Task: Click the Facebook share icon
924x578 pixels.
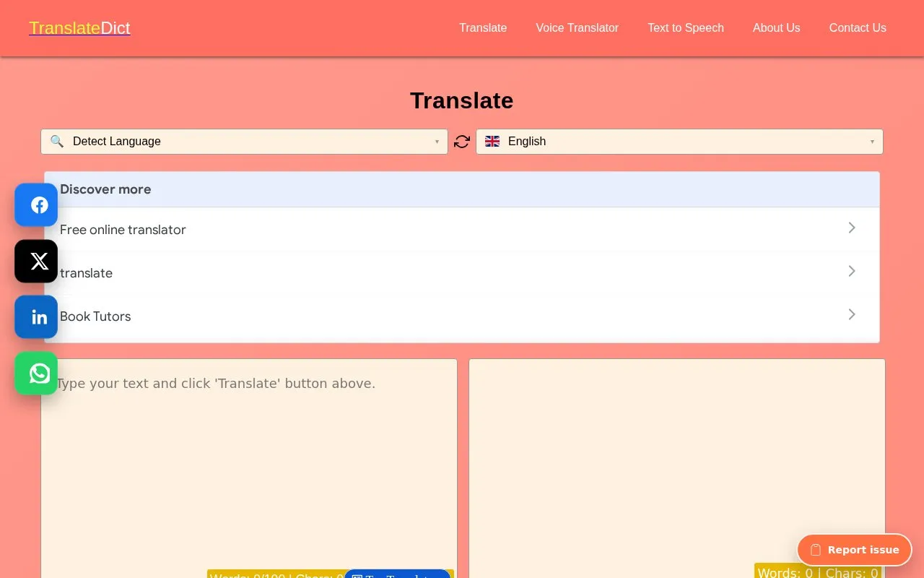Action: coord(36,205)
